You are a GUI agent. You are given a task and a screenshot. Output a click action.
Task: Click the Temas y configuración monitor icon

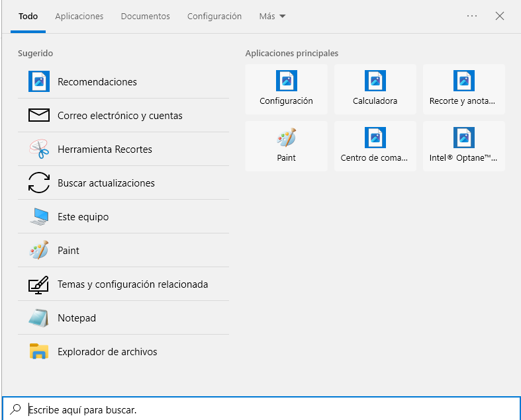39,284
